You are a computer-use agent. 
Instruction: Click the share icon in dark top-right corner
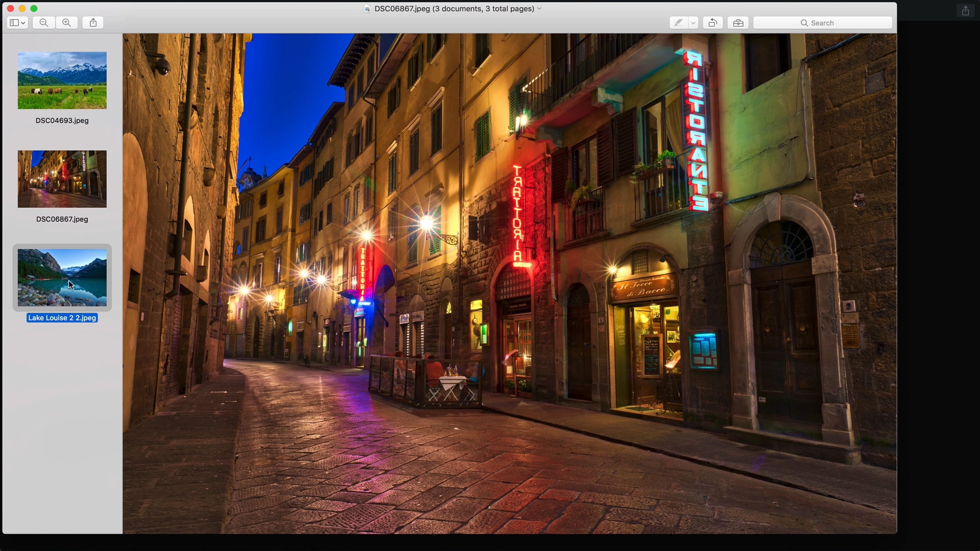(x=965, y=11)
